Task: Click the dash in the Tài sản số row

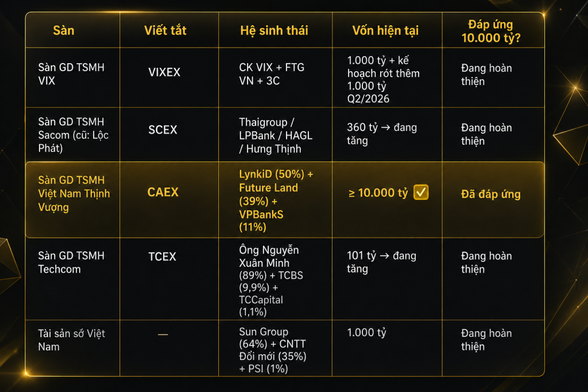Action: click(x=163, y=334)
